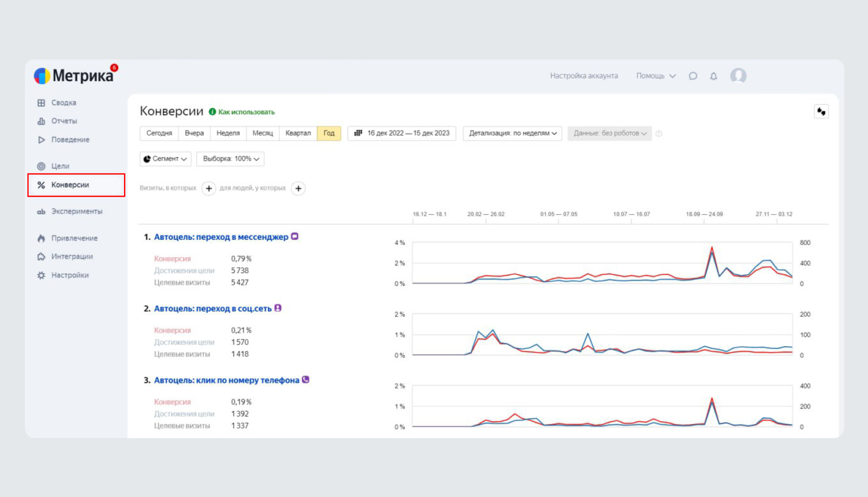Screen dimensions: 868x497
Task: Open Автоцель: переход в мессенджер link
Action: click(x=221, y=237)
